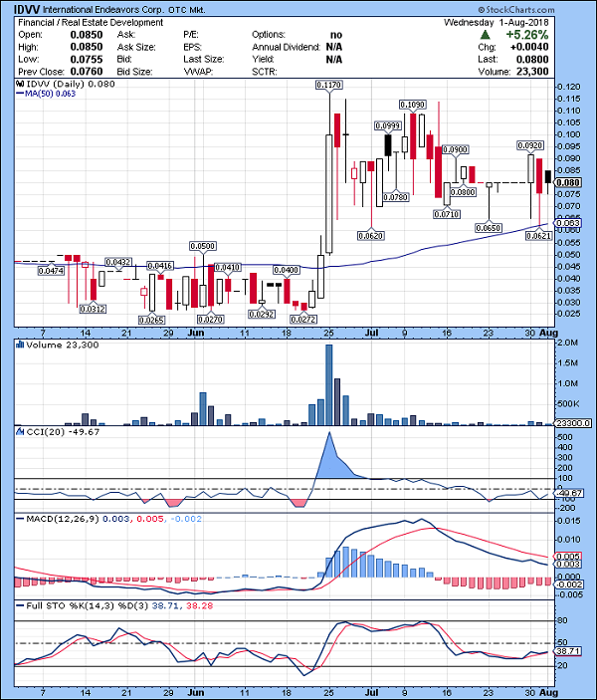Click the current price tag 0.080 on axis
Image resolution: width=597 pixels, height=700 pixels.
pyautogui.click(x=568, y=182)
